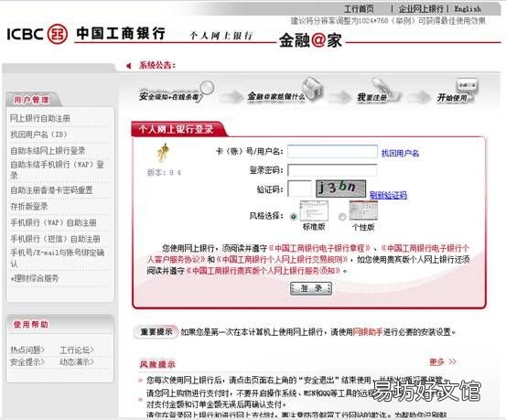506x420 pixels.
Task: Click the 登录 login button
Action: [311, 288]
